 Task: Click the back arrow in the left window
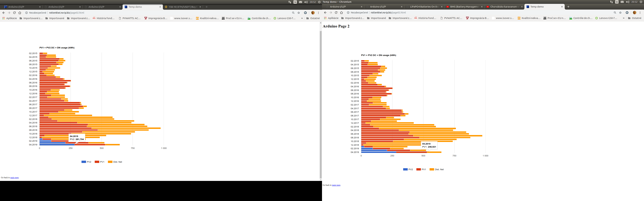click(4, 13)
